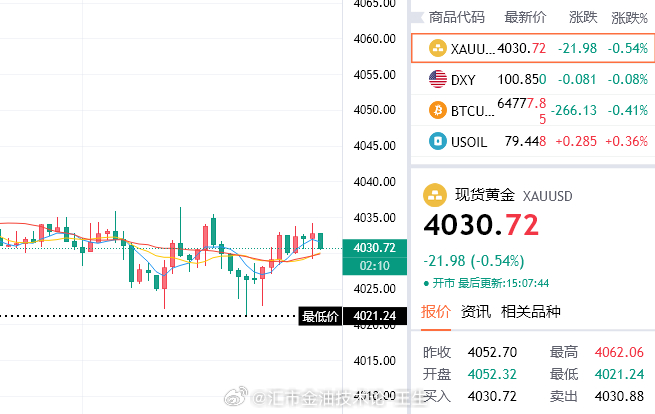Select the XAUU watchlist row symbol

(473, 49)
